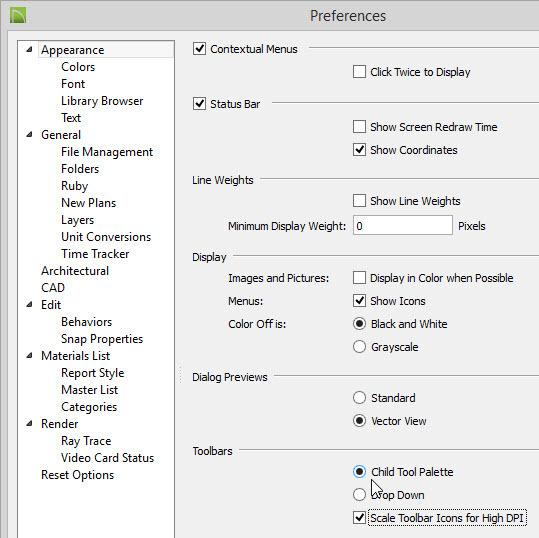The width and height of the screenshot is (539, 538).
Task: Choose Standard dialog previews option
Action: (x=359, y=398)
